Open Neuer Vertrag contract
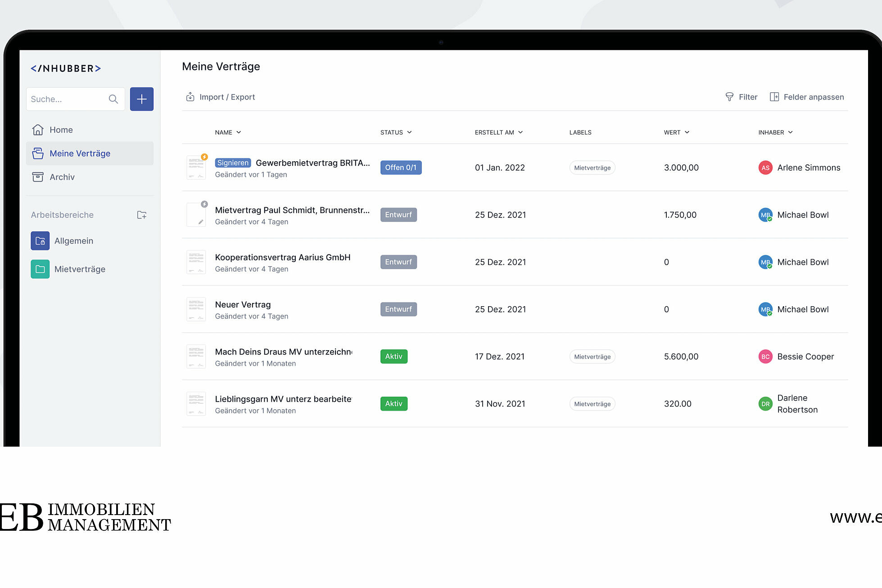Viewport: 882px width, 588px height. (243, 305)
